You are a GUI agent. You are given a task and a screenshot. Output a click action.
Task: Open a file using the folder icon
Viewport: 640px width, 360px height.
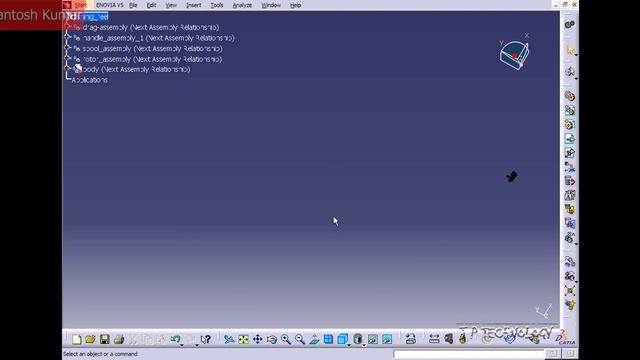(x=90, y=339)
